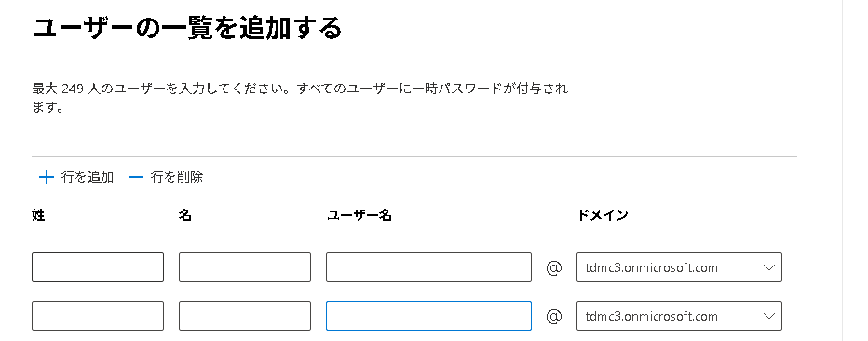
Task: Click the plus icon for 行を追加
Action: tap(46, 178)
